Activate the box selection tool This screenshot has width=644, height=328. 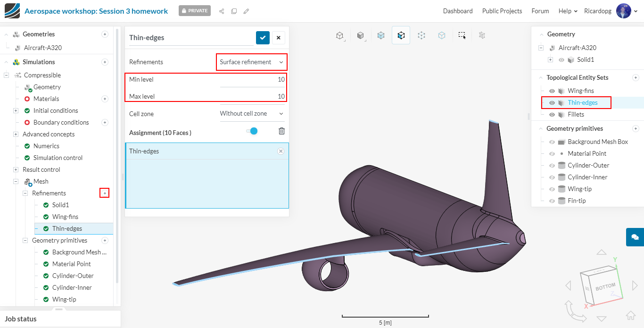point(462,35)
